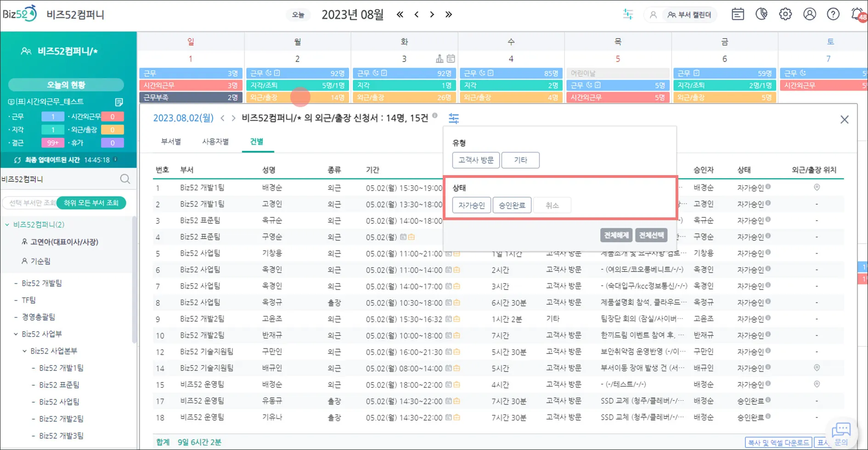Image resolution: width=868 pixels, height=450 pixels.
Task: Click the calendar icon on day 3
Action: [451, 58]
